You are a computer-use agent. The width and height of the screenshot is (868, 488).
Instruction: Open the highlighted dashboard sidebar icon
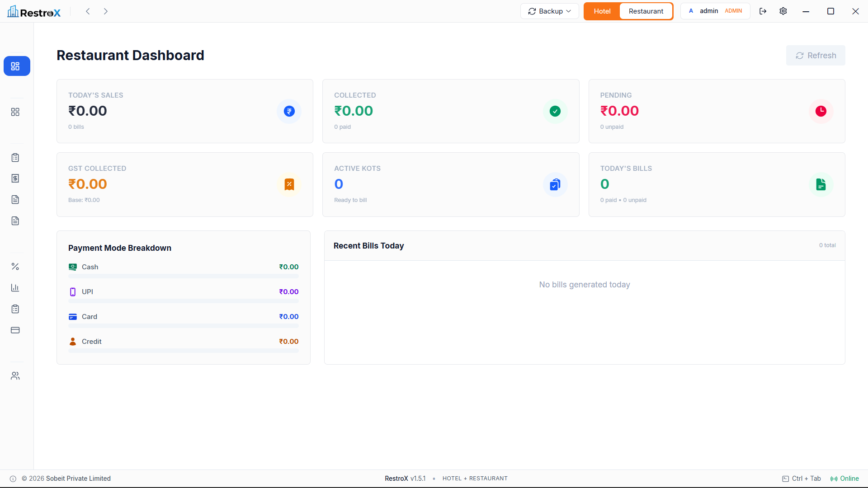[17, 66]
